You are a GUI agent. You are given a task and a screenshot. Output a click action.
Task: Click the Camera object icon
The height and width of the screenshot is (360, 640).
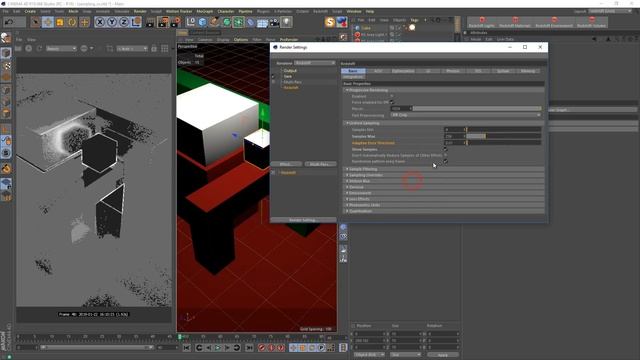tap(274, 22)
